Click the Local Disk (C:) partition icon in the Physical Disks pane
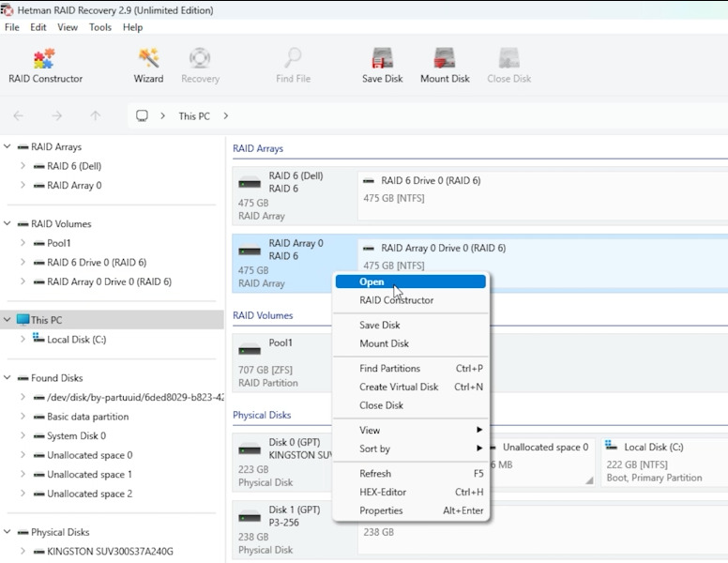 [x=612, y=447]
